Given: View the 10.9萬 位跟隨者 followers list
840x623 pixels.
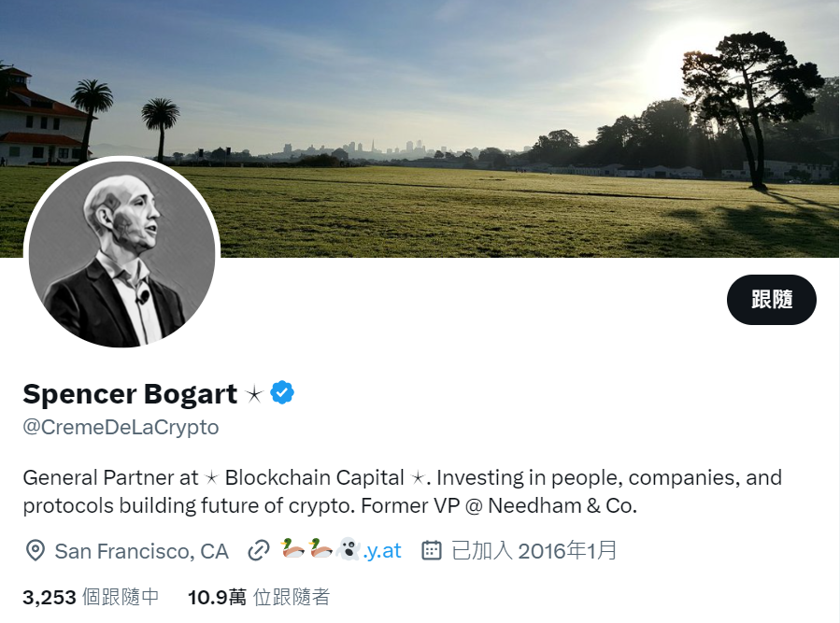Looking at the screenshot, I should tap(258, 597).
